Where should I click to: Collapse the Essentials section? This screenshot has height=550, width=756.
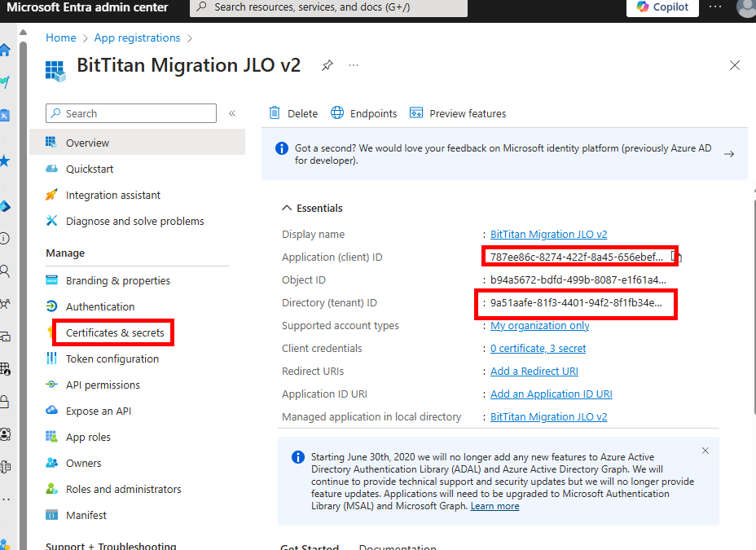[x=313, y=208]
